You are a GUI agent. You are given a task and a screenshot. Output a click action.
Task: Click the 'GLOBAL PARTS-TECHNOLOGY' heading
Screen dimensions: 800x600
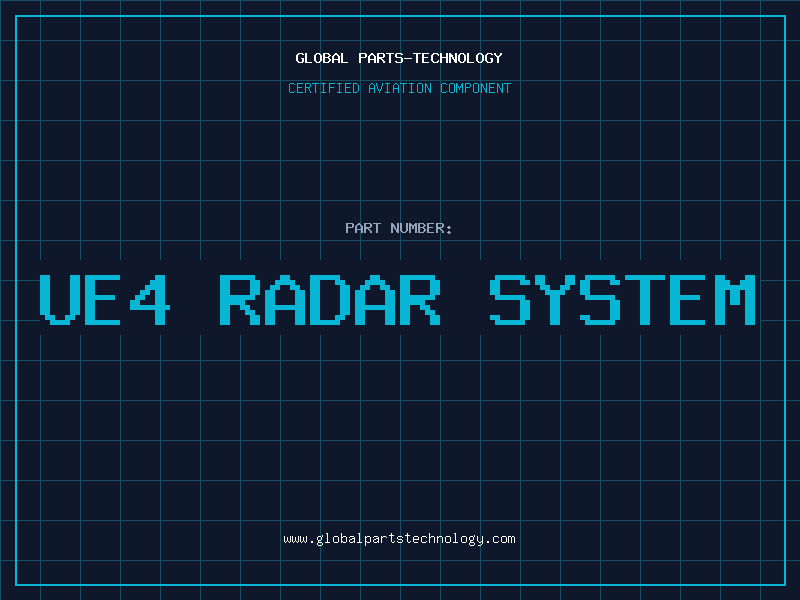(x=399, y=58)
